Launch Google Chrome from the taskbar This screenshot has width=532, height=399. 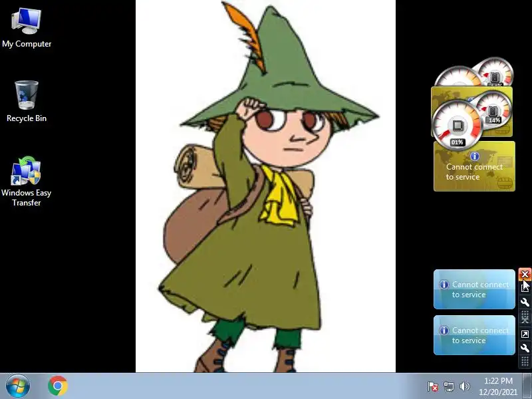point(58,386)
